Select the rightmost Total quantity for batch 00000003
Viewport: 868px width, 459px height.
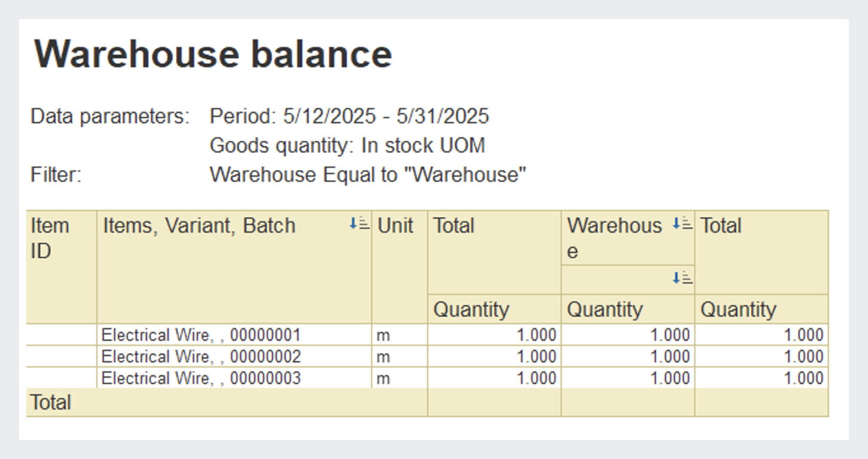pyautogui.click(x=761, y=378)
